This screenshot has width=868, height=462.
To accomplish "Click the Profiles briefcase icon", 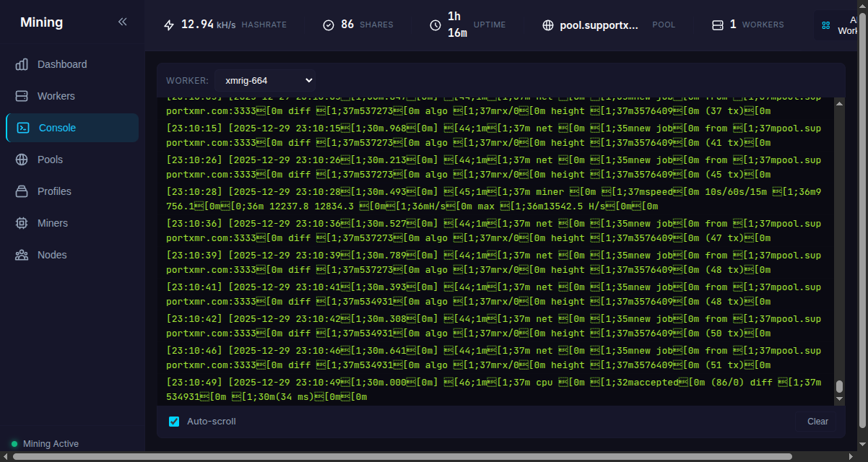I will (x=22, y=191).
